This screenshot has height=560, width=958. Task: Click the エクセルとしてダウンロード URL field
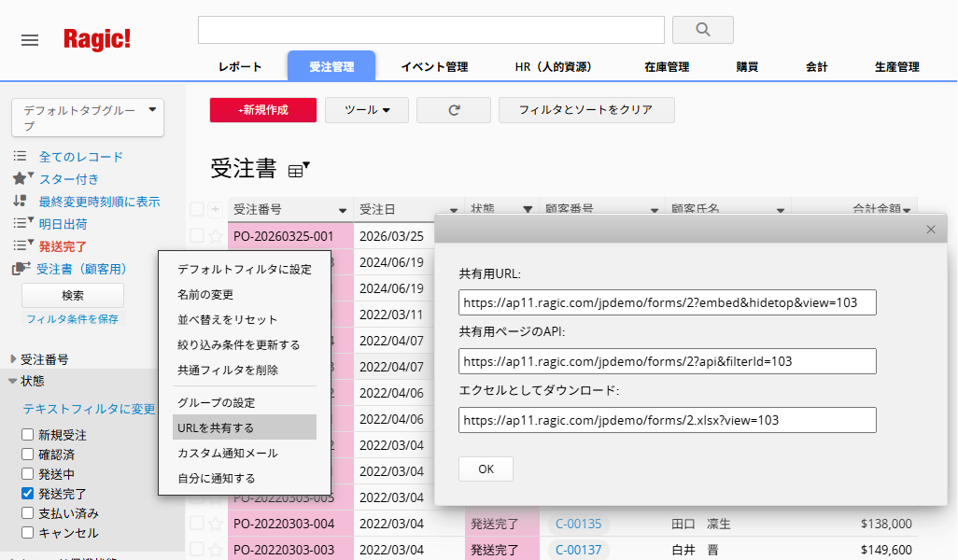tap(668, 420)
